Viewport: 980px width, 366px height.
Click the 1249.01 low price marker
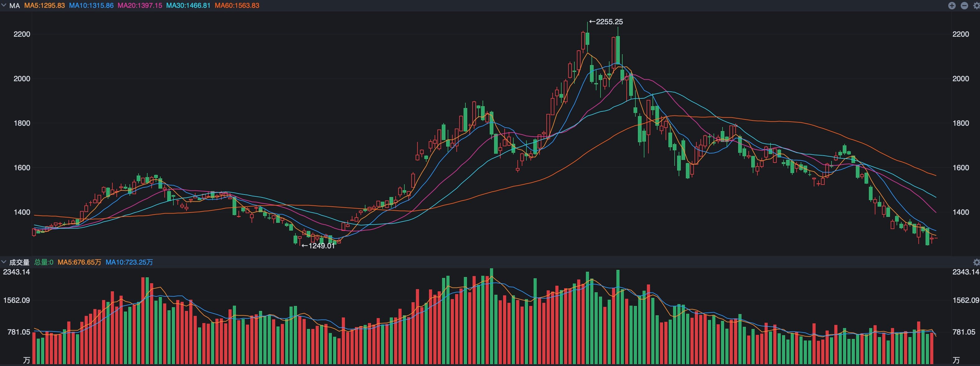[318, 246]
